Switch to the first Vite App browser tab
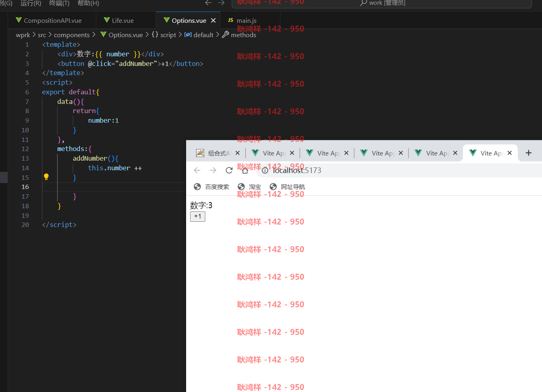 273,153
